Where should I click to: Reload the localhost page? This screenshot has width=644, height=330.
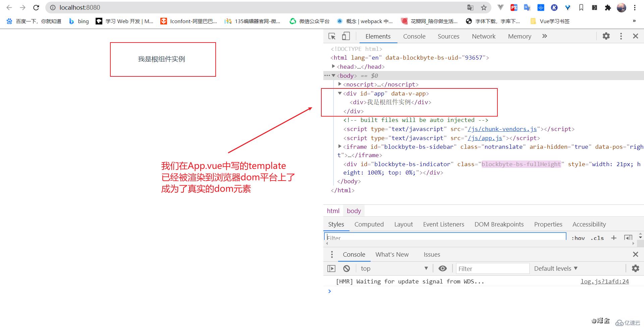[x=36, y=7]
